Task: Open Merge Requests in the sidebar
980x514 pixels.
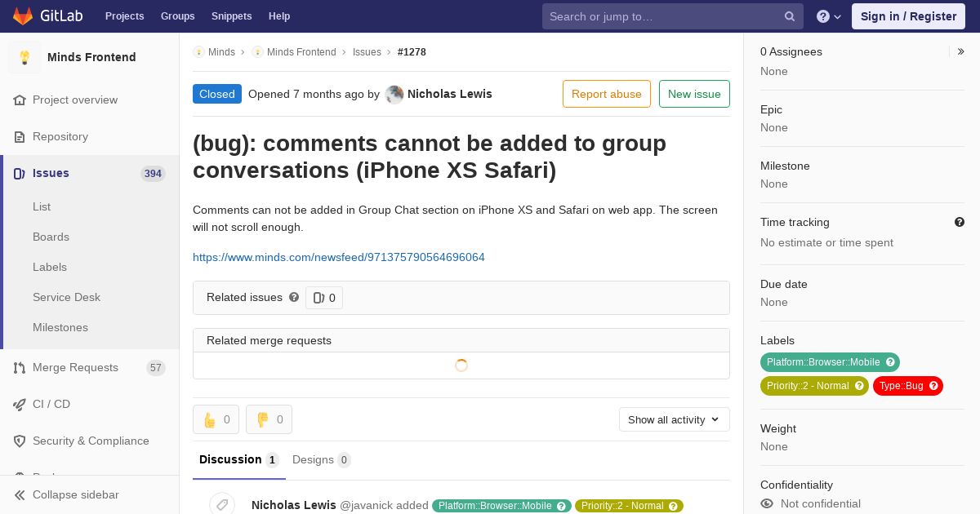Action: (x=75, y=367)
